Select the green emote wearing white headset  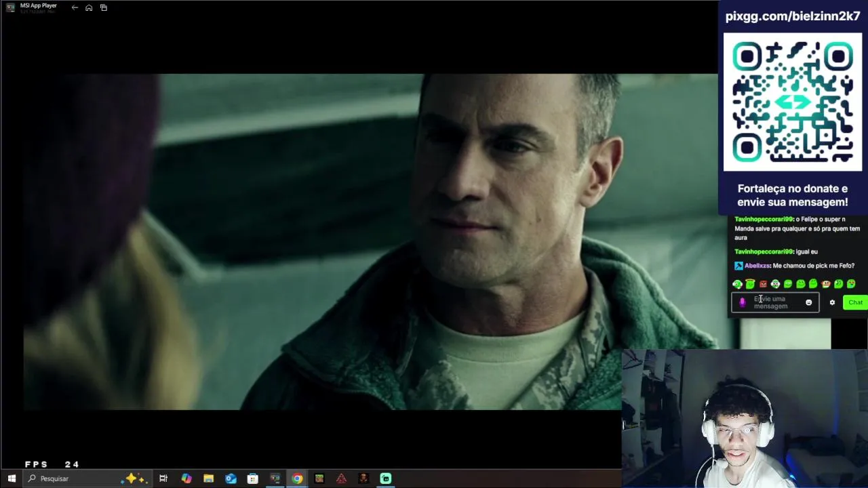point(775,284)
